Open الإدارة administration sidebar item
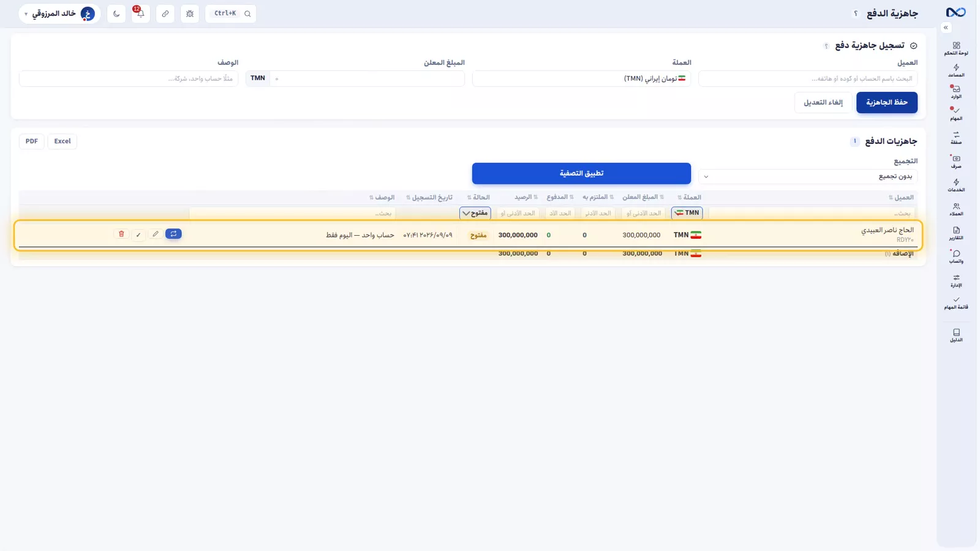The image size is (980, 551). (956, 280)
